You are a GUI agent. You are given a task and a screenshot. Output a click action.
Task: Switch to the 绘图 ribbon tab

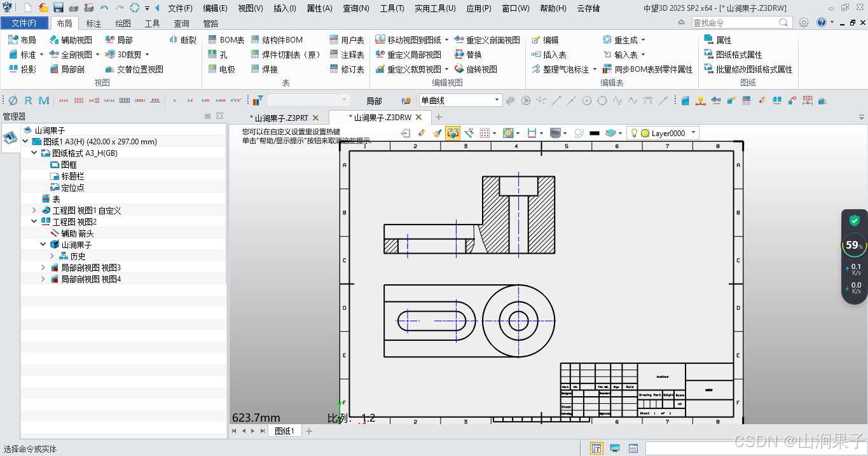[123, 24]
